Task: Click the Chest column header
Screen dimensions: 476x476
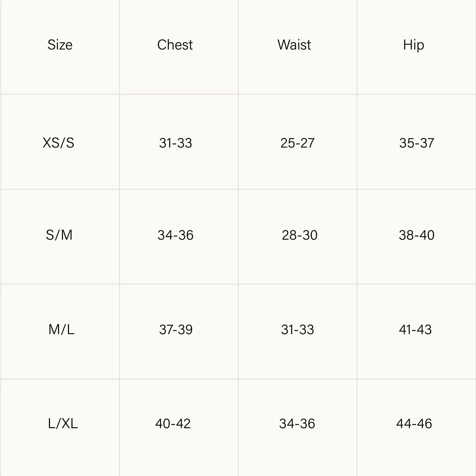Action: tap(175, 45)
